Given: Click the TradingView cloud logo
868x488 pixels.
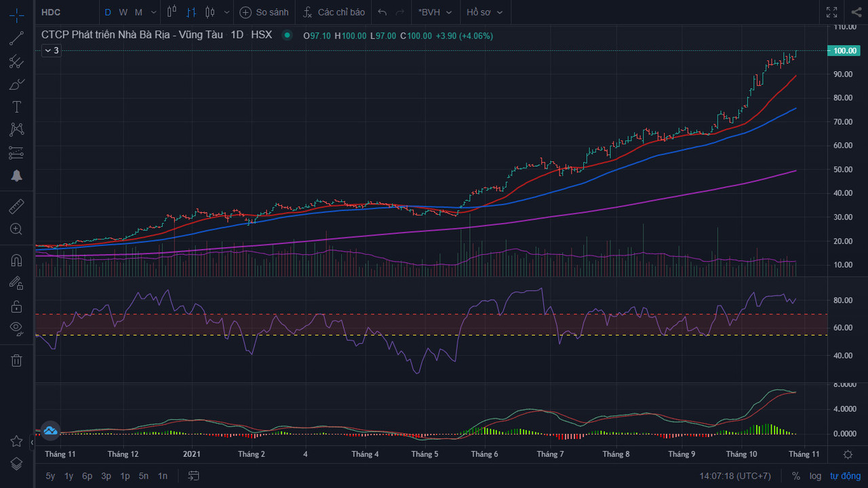Looking at the screenshot, I should [50, 430].
